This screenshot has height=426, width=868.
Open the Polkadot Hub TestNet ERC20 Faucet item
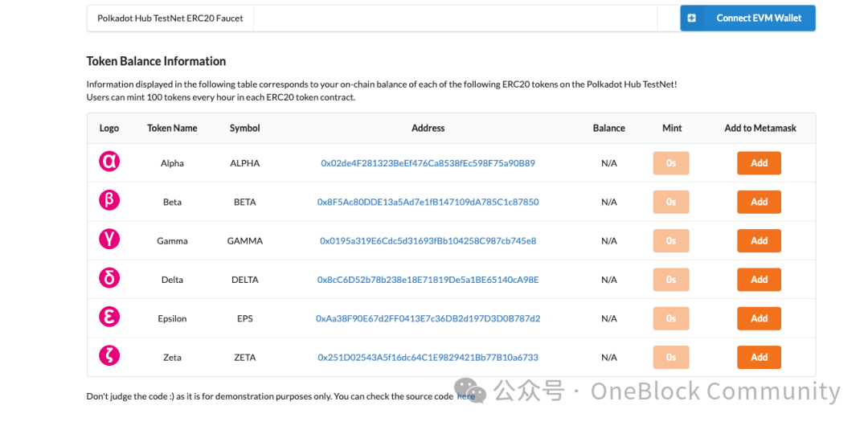coord(170,18)
